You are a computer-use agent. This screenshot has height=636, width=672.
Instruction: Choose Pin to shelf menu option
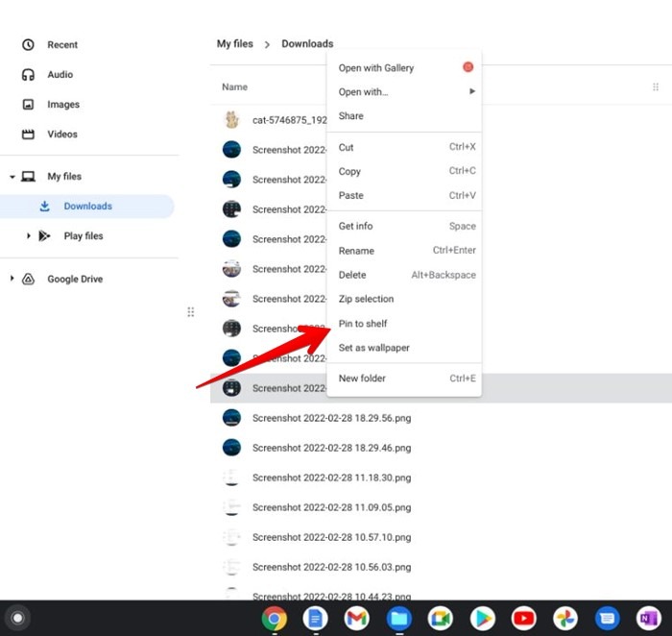click(363, 324)
